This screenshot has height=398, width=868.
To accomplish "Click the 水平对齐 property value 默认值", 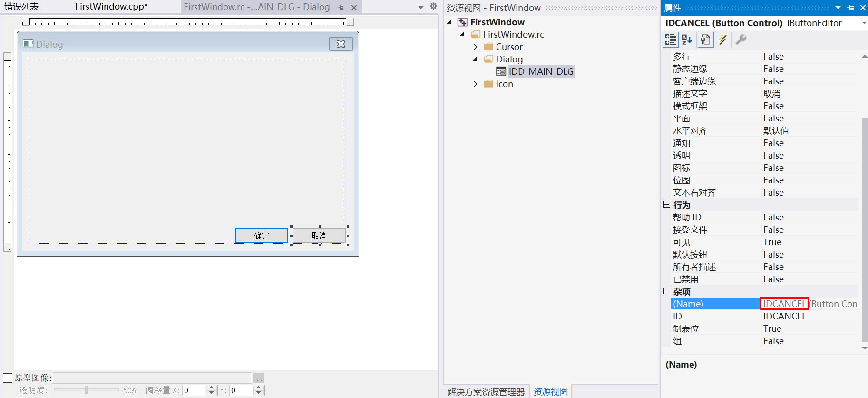I will point(776,130).
